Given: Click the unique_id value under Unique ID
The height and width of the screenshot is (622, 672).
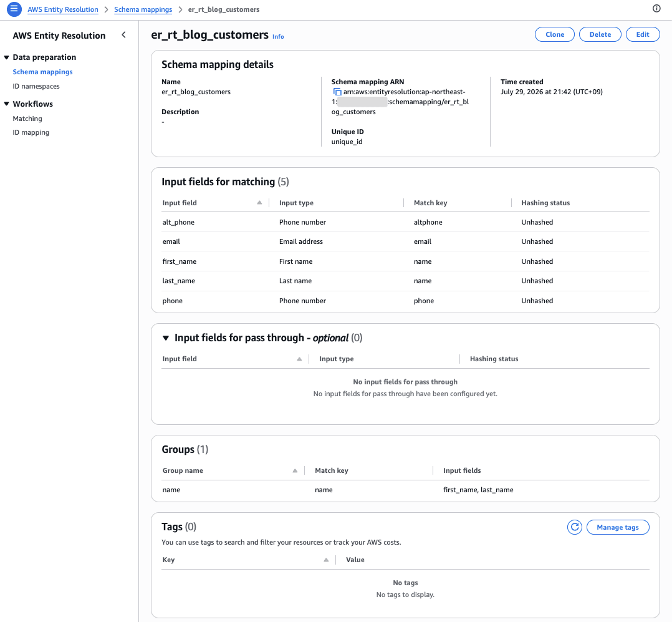Looking at the screenshot, I should [347, 142].
